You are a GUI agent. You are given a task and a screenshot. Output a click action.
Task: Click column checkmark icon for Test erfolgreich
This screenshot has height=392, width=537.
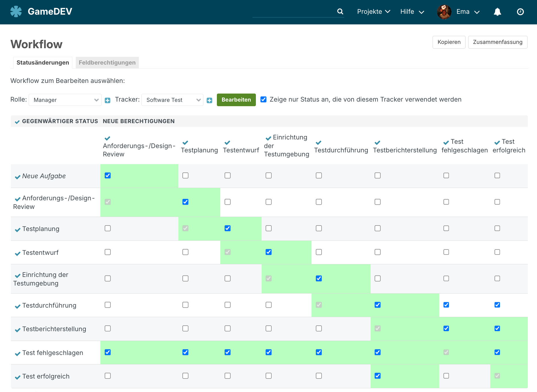[497, 143]
